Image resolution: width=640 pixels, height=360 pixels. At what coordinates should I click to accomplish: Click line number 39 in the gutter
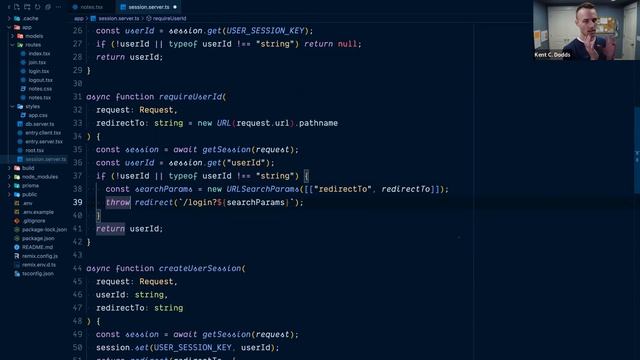78,202
